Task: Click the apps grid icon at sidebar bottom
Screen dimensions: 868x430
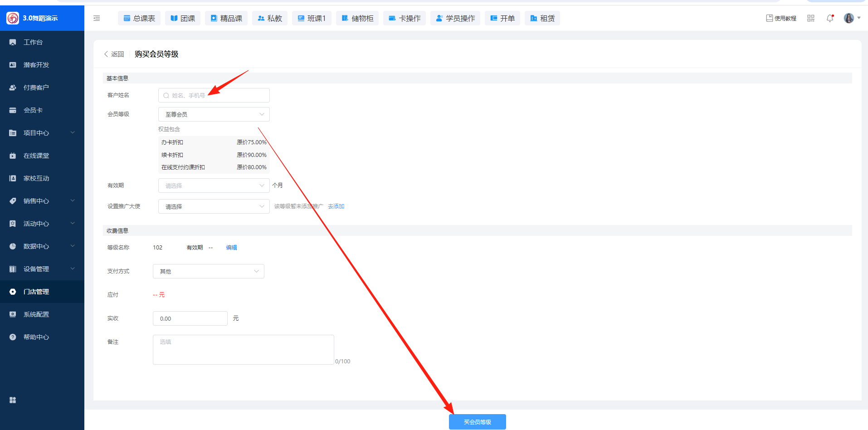Action: point(13,400)
